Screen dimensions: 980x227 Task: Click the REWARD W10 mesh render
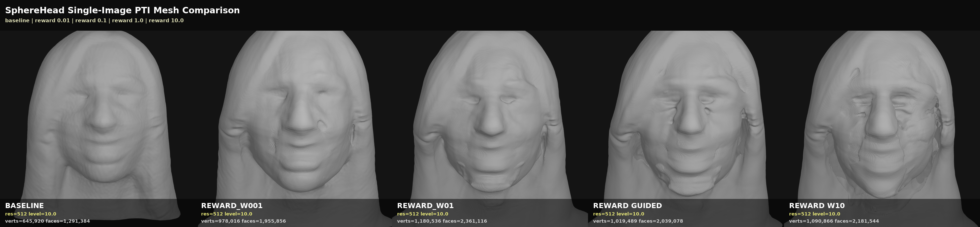(x=882, y=129)
